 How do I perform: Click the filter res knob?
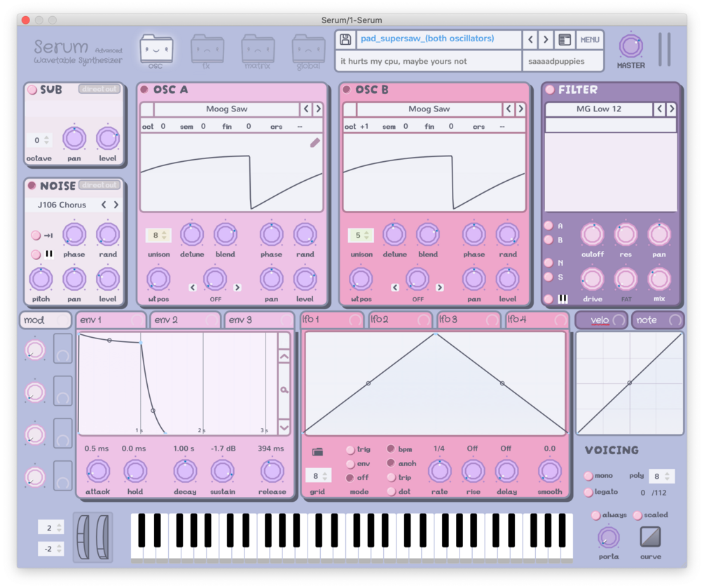coord(626,235)
